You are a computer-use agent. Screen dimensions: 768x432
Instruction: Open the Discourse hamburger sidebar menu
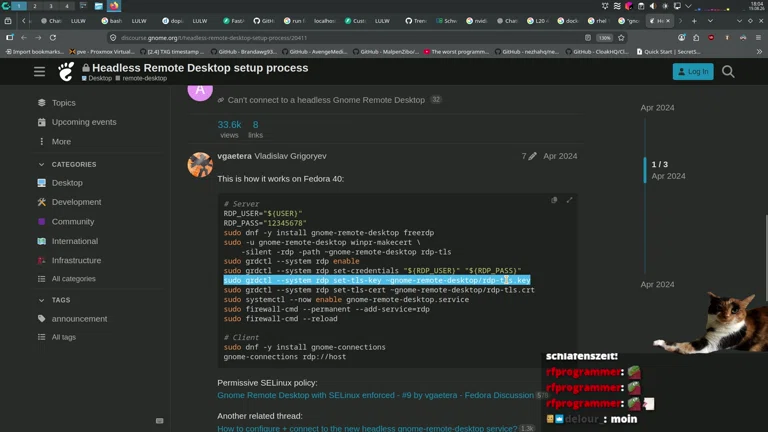[x=39, y=72]
